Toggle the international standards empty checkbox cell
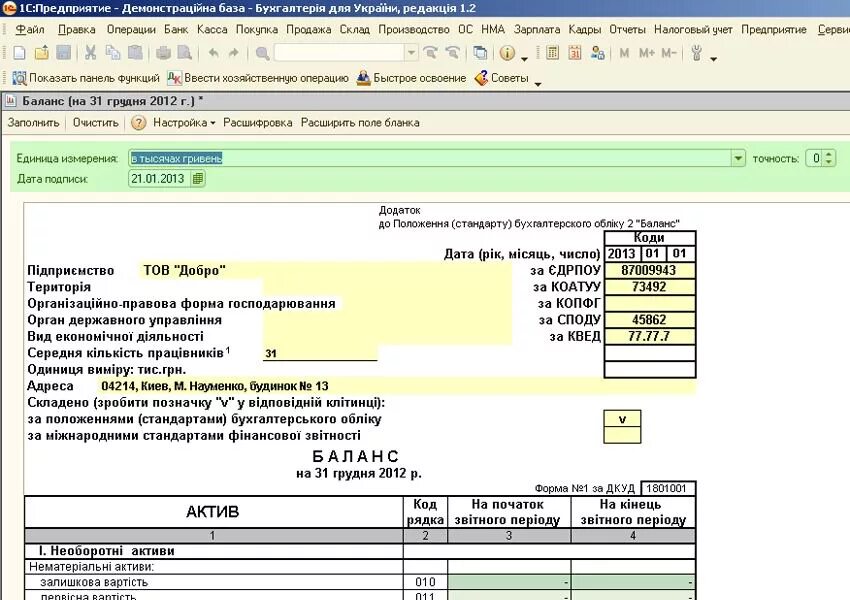The width and height of the screenshot is (850, 600). click(622, 435)
